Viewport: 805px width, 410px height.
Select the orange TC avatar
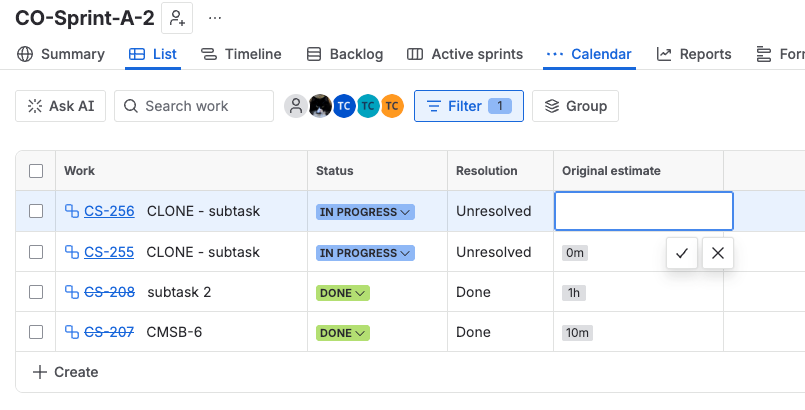392,106
